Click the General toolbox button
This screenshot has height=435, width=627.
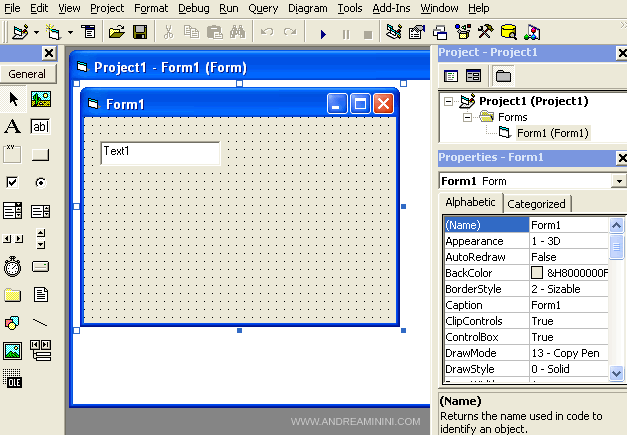(x=28, y=74)
